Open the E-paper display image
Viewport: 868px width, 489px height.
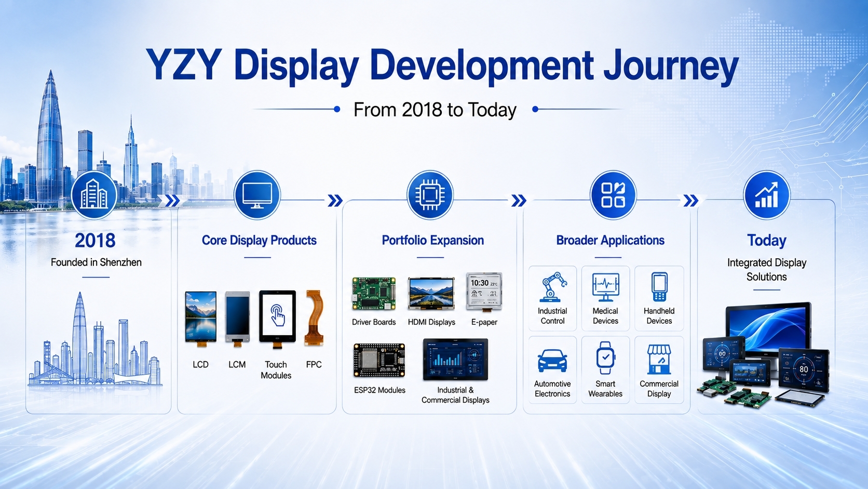pos(484,292)
